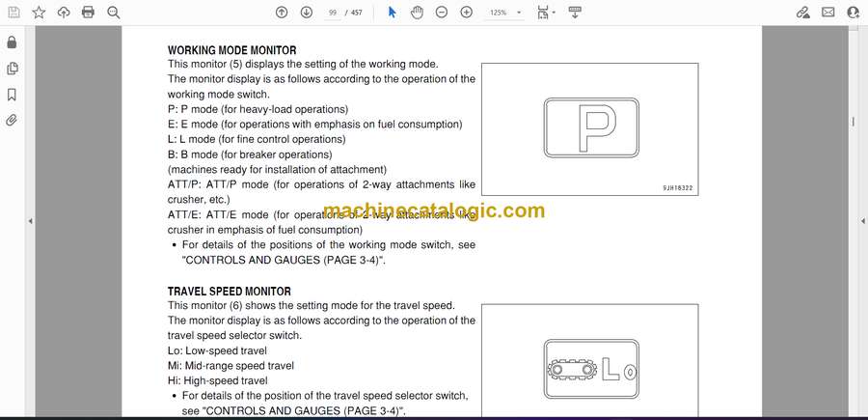The height and width of the screenshot is (420, 868).
Task: Click '(machines ready for installation of attachment)' line
Action: (x=278, y=170)
